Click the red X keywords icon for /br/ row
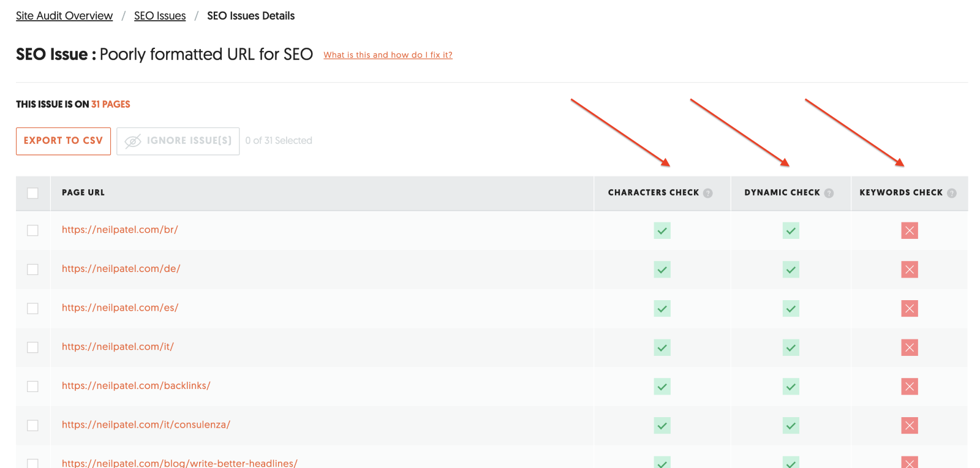The height and width of the screenshot is (468, 980). 910,230
